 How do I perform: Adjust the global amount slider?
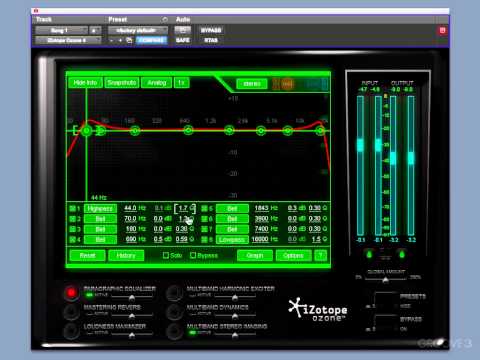coord(385,279)
